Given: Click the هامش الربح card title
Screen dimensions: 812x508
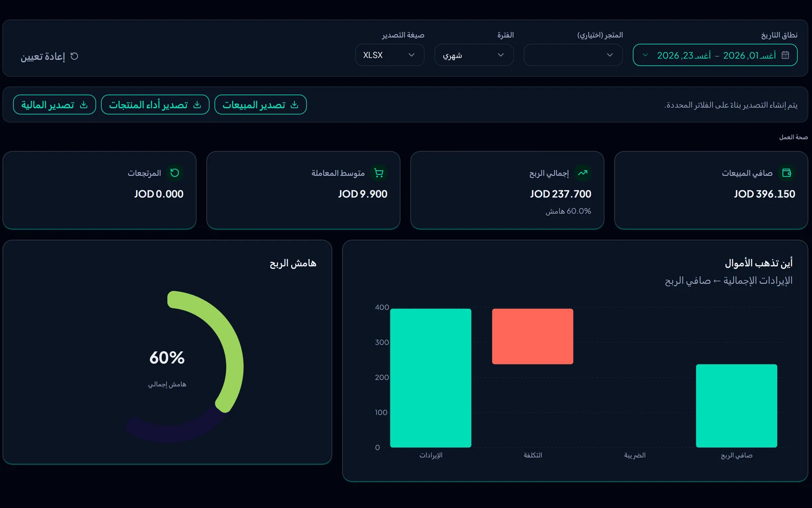Looking at the screenshot, I should click(x=293, y=263).
